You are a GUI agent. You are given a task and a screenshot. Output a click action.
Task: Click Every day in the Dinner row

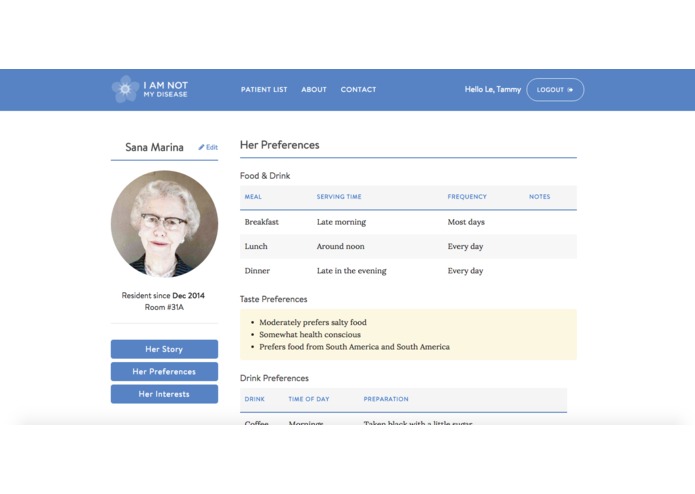click(465, 271)
